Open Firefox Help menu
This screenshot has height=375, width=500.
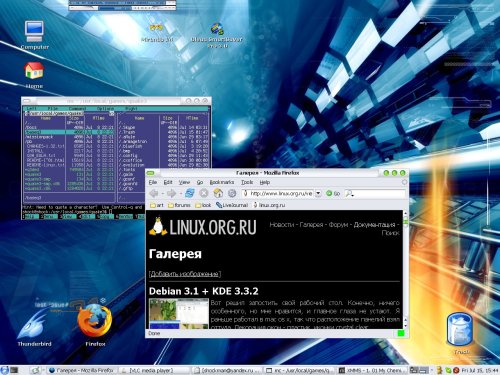click(x=265, y=182)
